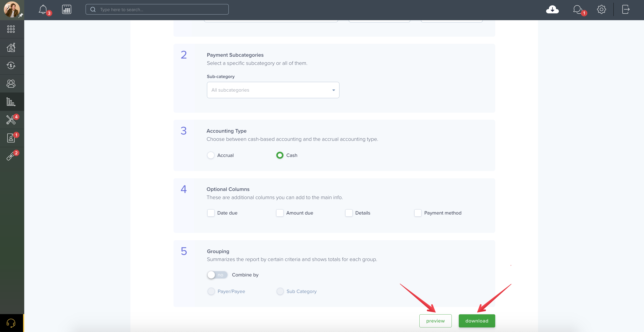Open the cloud download icon

click(552, 10)
